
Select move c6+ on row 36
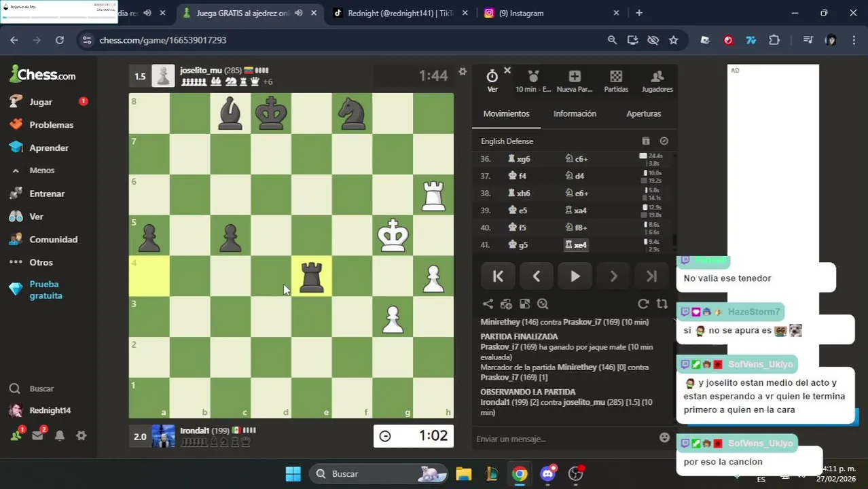click(x=577, y=159)
